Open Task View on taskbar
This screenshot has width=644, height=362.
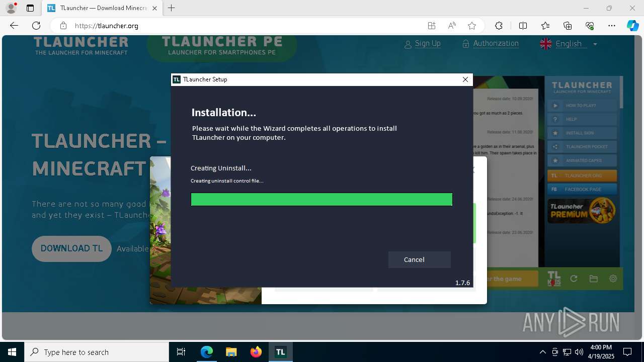pyautogui.click(x=181, y=352)
